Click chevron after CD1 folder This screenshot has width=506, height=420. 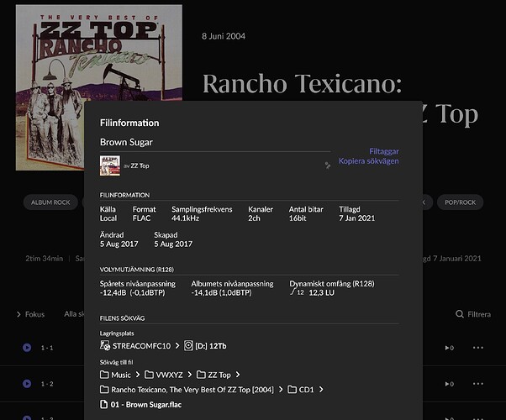click(321, 390)
